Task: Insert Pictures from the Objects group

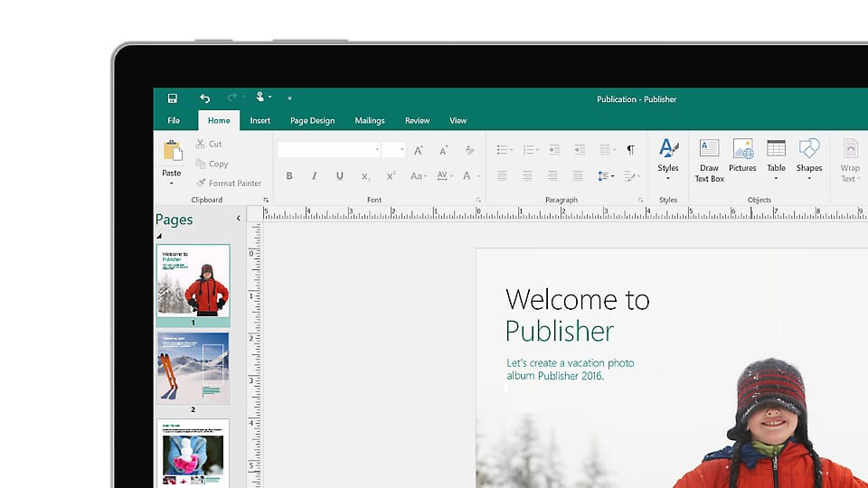Action: click(x=742, y=156)
